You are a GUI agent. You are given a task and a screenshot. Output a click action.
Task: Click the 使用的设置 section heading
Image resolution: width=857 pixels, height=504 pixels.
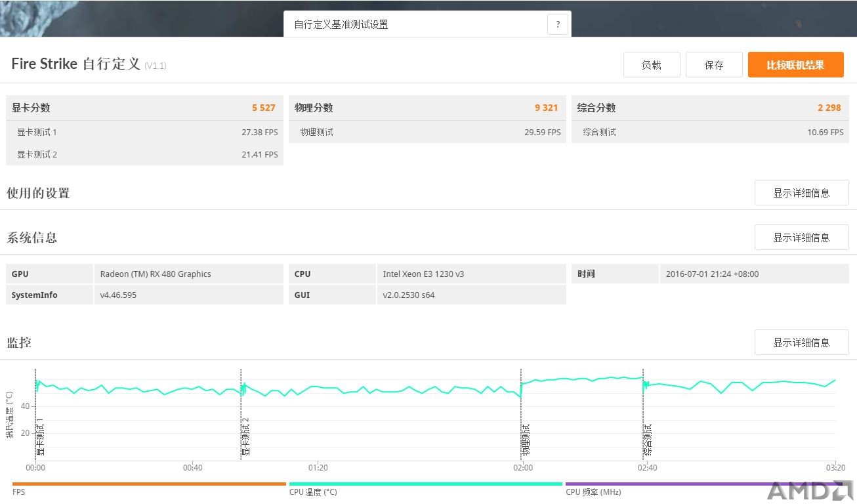(x=38, y=193)
